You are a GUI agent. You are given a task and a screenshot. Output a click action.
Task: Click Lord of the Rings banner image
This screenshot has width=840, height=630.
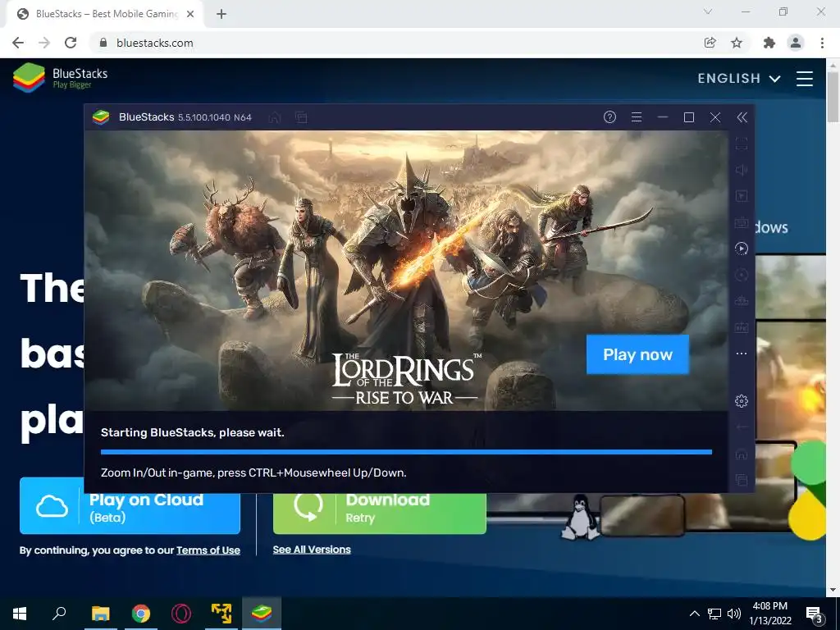tap(406, 271)
